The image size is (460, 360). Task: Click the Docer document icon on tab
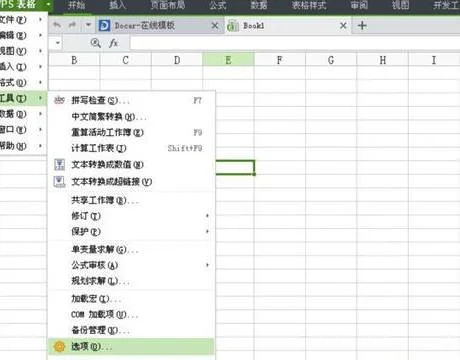click(104, 26)
